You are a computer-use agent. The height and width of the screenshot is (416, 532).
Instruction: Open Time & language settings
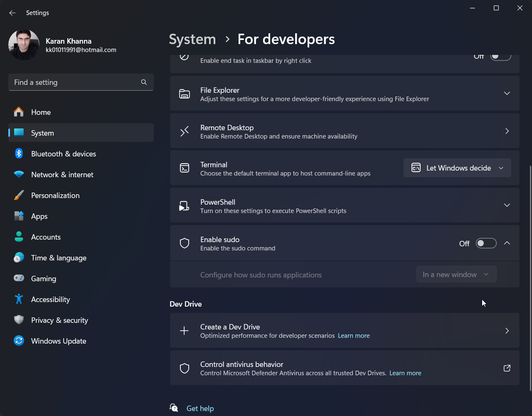[x=81, y=258]
